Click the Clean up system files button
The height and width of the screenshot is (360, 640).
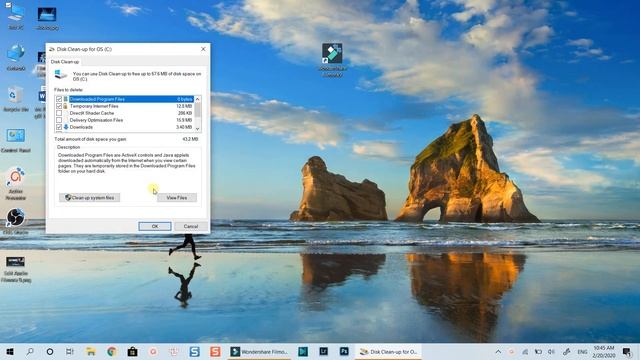click(89, 198)
